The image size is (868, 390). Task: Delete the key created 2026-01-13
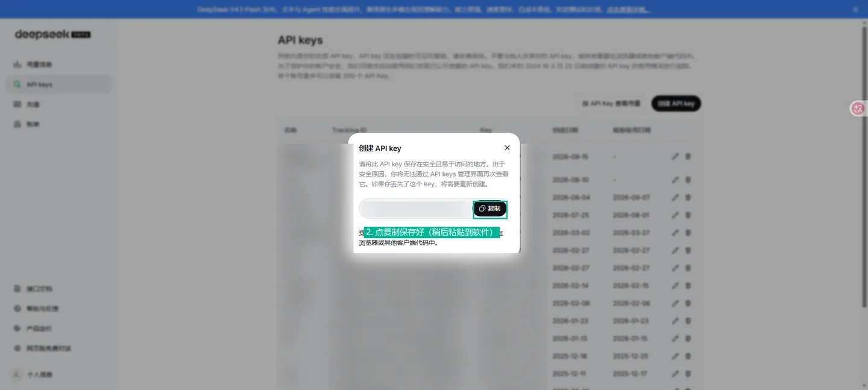point(688,339)
